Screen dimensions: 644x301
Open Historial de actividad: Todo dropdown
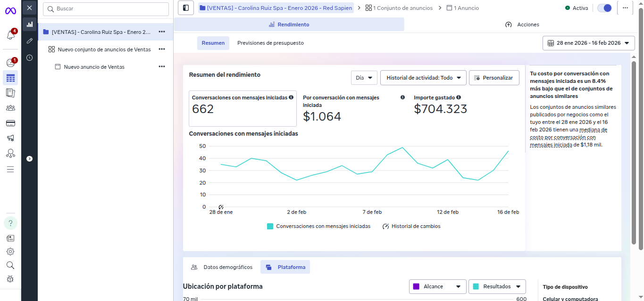click(423, 78)
